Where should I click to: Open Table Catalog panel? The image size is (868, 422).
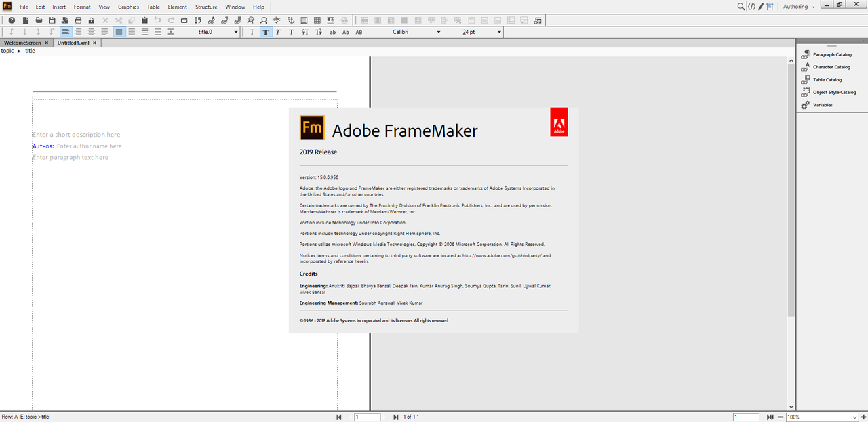(x=822, y=80)
